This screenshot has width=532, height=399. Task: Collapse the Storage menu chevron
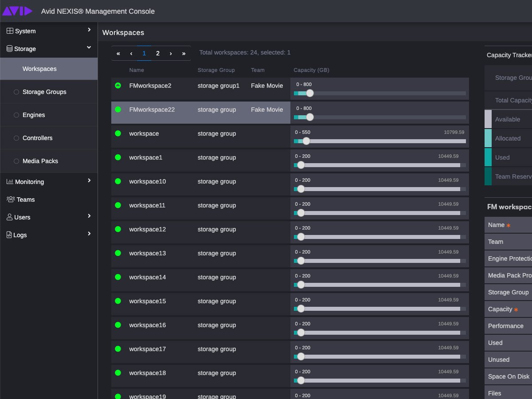(89, 47)
